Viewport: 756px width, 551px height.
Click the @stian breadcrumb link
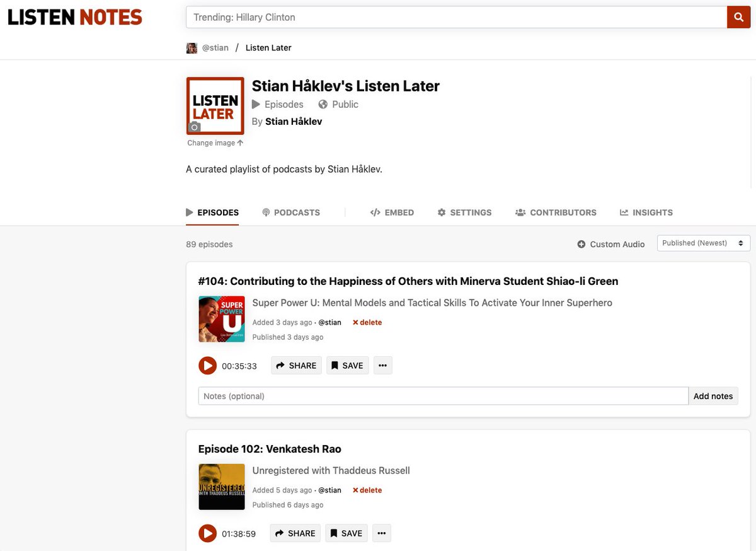215,48
